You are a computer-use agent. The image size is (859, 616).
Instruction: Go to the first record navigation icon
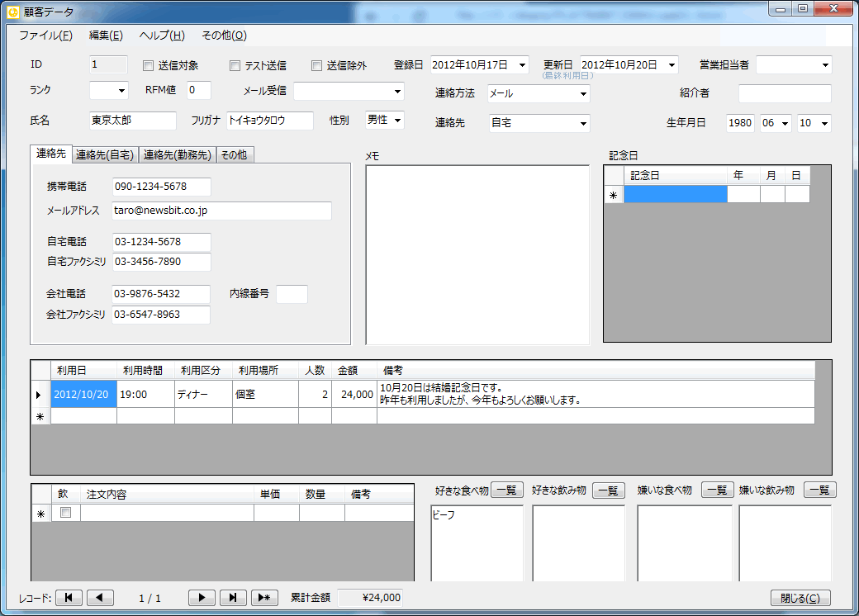click(69, 597)
